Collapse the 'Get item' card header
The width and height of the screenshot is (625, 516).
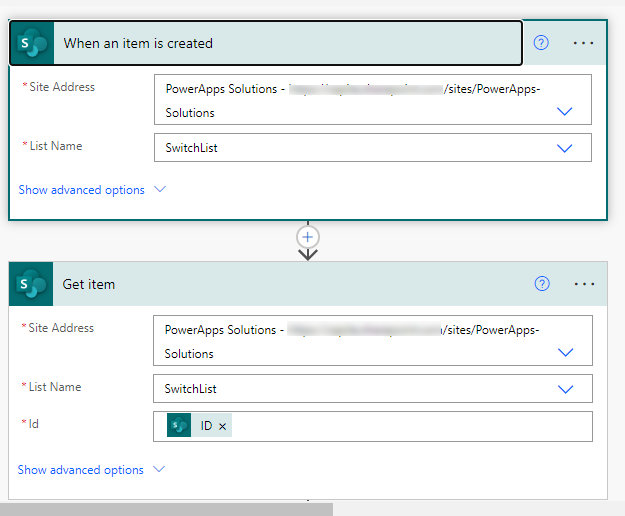point(308,284)
